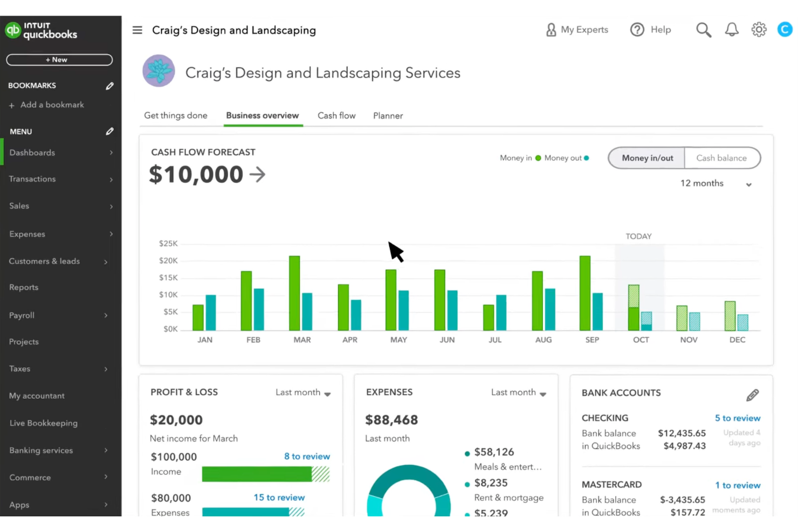Click the My Experts icon
The height and width of the screenshot is (532, 798).
(551, 30)
